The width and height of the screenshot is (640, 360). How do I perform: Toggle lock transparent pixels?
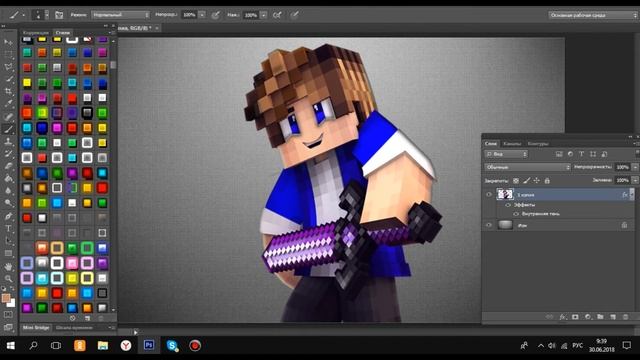pos(516,180)
